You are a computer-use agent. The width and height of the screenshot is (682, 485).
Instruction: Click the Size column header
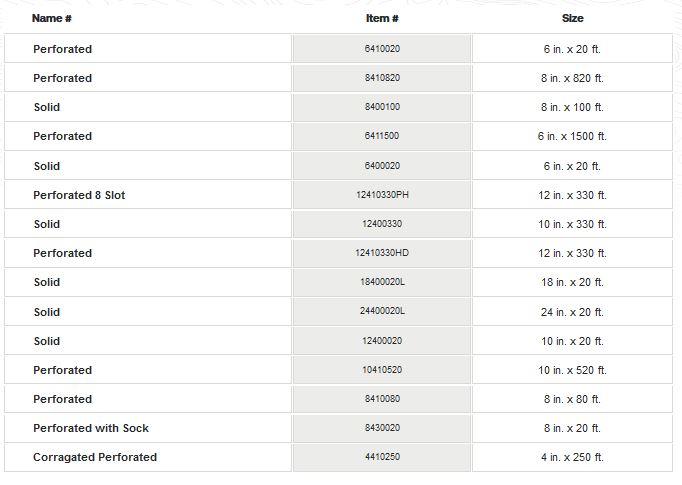pyautogui.click(x=572, y=18)
